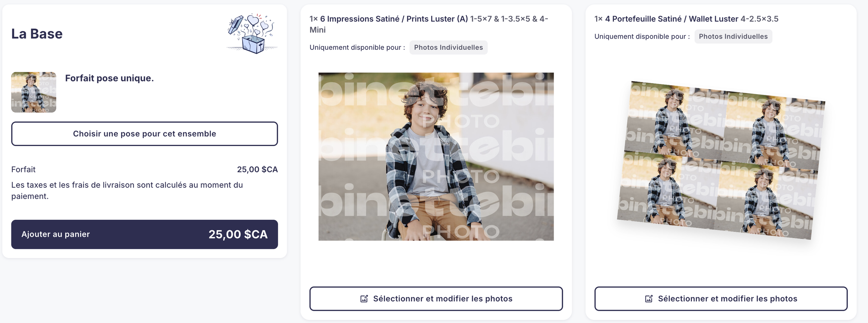Open the four-wallet print sheet preview

pyautogui.click(x=721, y=160)
